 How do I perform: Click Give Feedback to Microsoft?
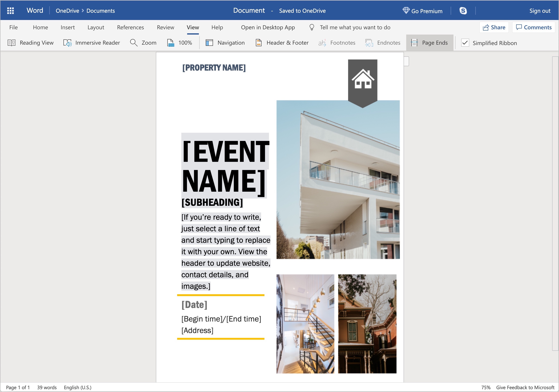click(525, 387)
